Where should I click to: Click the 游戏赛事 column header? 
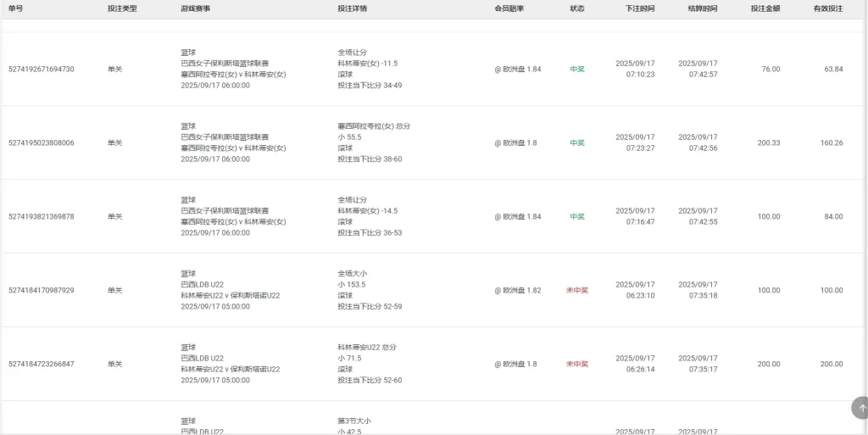click(196, 8)
